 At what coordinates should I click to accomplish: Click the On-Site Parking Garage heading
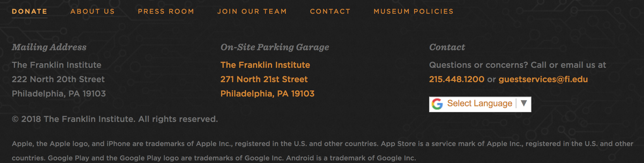pos(275,47)
